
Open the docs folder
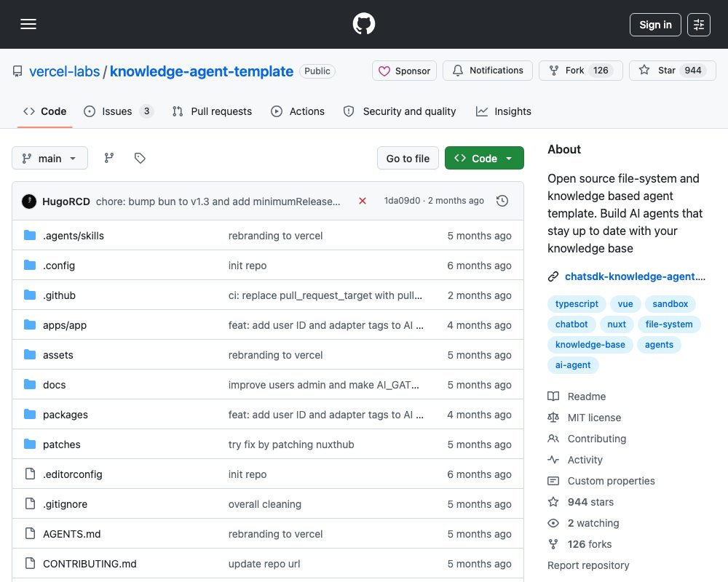(x=55, y=385)
